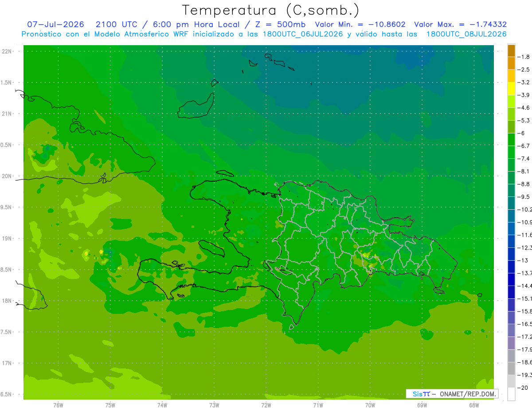Pick the white swatch below -20

tap(511, 394)
